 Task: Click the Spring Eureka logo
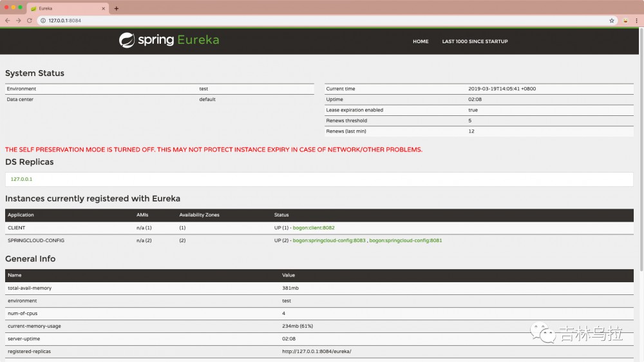[x=169, y=40]
